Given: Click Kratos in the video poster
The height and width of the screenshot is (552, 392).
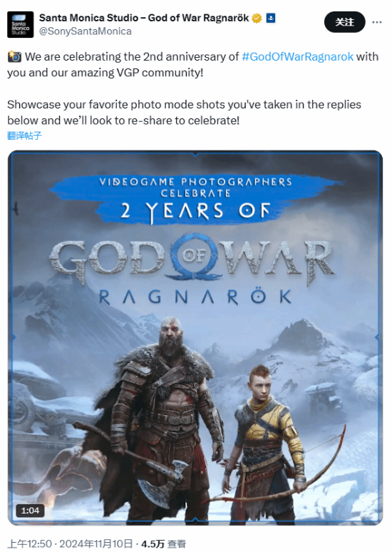Looking at the screenshot, I should coord(164,415).
